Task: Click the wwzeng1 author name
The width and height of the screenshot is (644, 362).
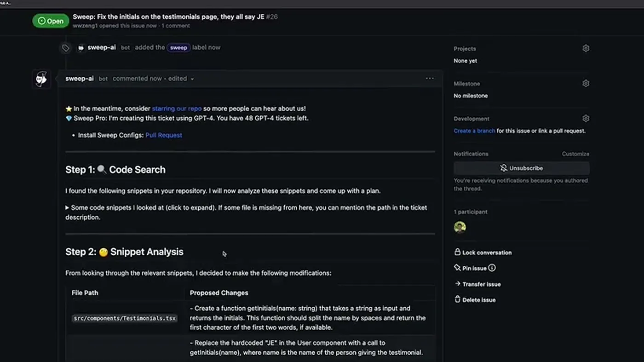Action: point(85,26)
